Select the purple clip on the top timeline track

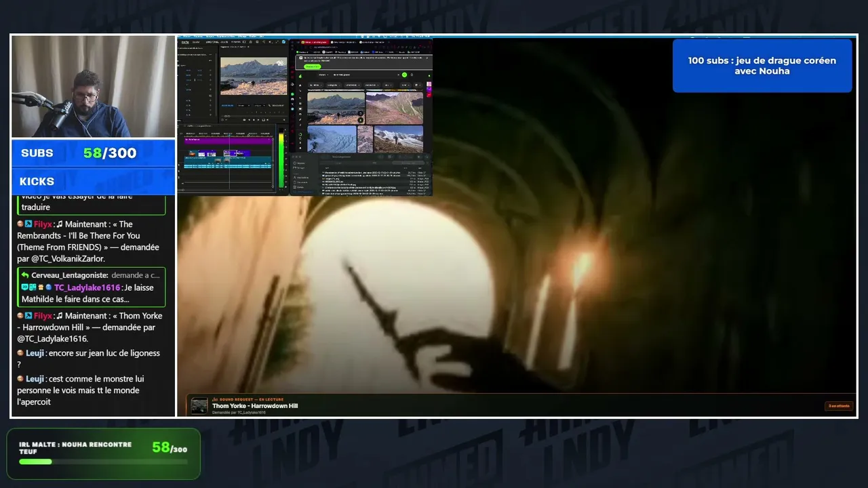[x=227, y=140]
